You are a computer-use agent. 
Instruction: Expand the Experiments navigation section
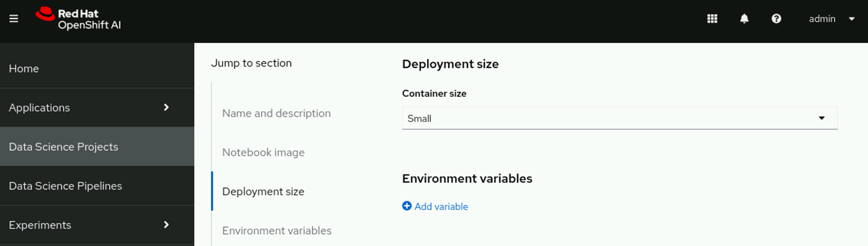point(97,225)
